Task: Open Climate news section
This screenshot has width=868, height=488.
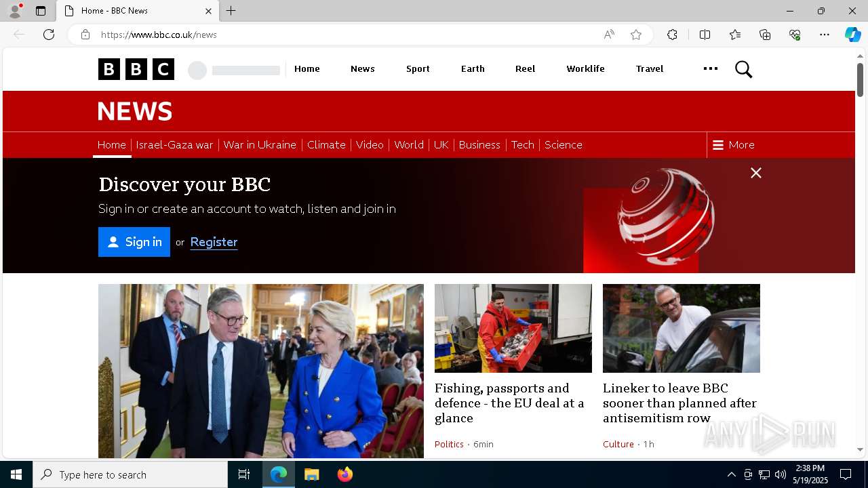Action: (326, 145)
